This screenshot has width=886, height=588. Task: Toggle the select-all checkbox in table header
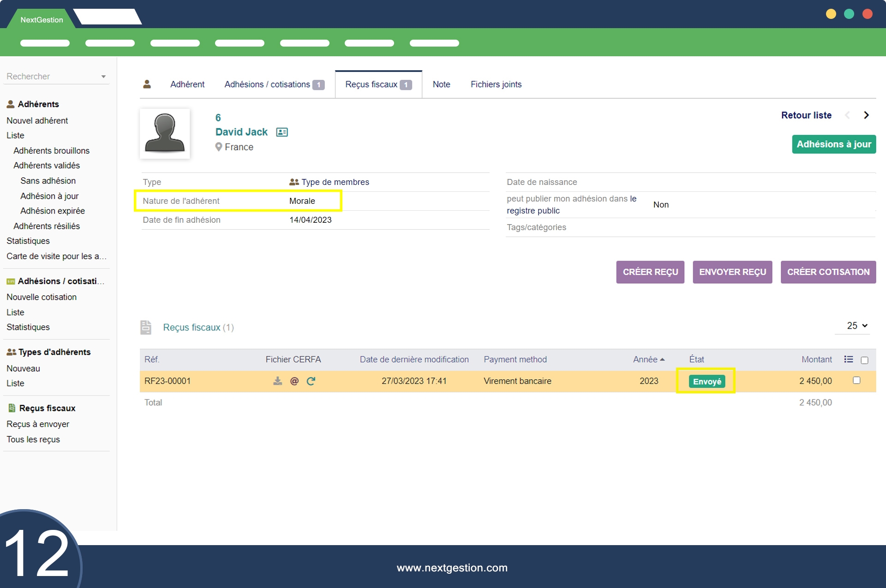(864, 360)
